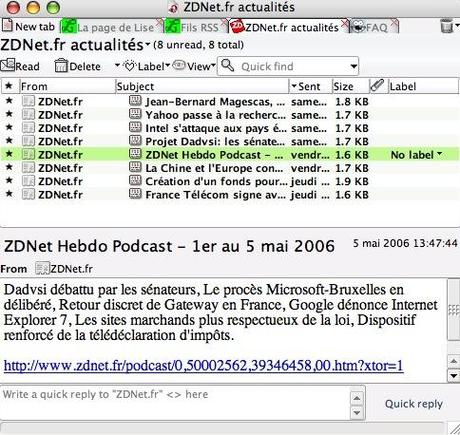Click contact icon in Projet Dadvsi row

28,141
